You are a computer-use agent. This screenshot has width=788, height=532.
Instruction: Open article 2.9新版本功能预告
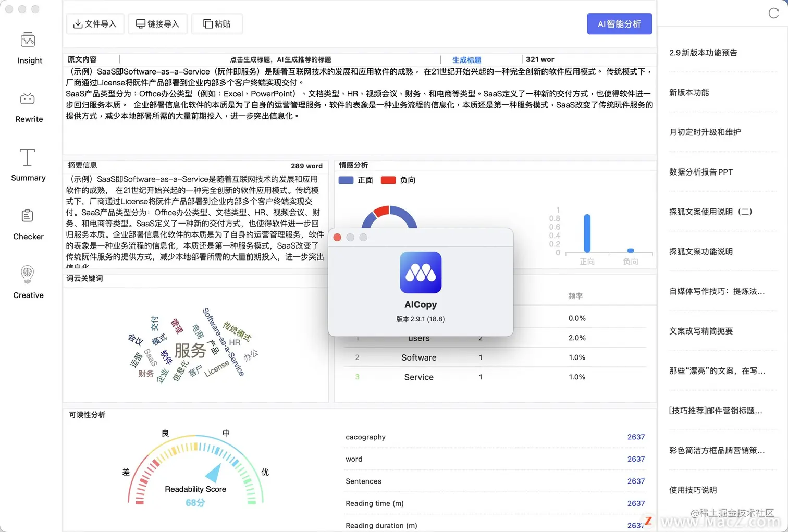tap(703, 53)
